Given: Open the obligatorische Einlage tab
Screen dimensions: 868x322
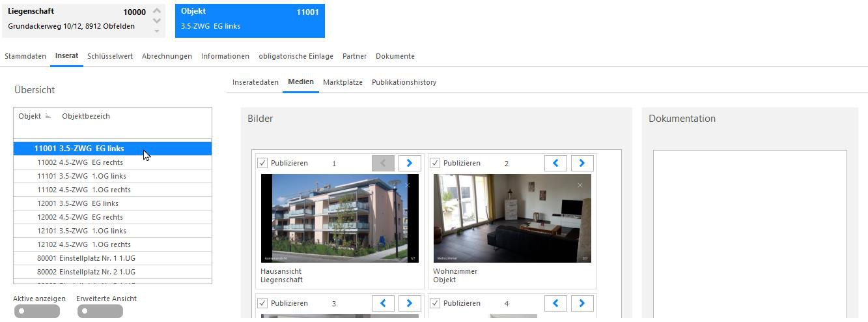Looking at the screenshot, I should [x=296, y=56].
